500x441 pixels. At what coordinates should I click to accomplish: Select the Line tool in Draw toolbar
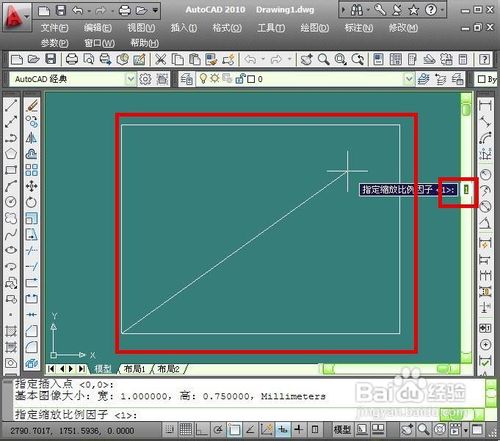11,105
